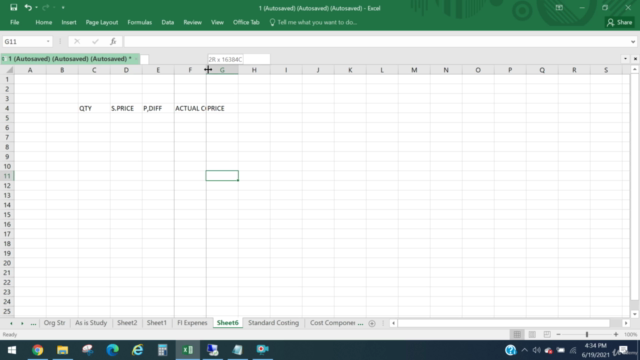The image size is (640, 360).
Task: Click the Name Box showing G11
Action: [x=24, y=42]
